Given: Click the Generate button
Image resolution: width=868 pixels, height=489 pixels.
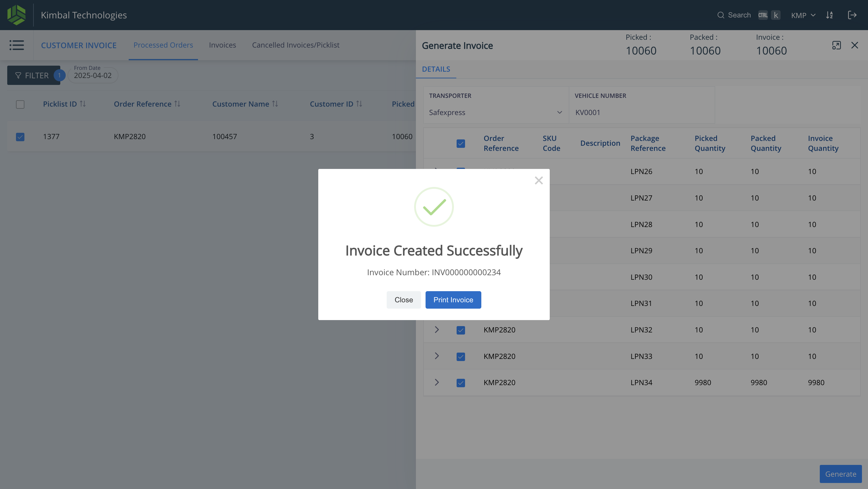Looking at the screenshot, I should tap(840, 474).
